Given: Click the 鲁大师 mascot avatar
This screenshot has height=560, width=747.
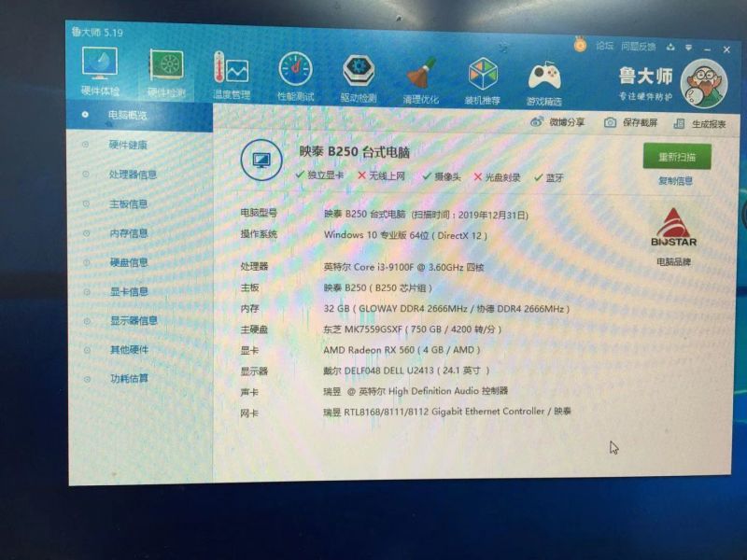Looking at the screenshot, I should point(704,83).
